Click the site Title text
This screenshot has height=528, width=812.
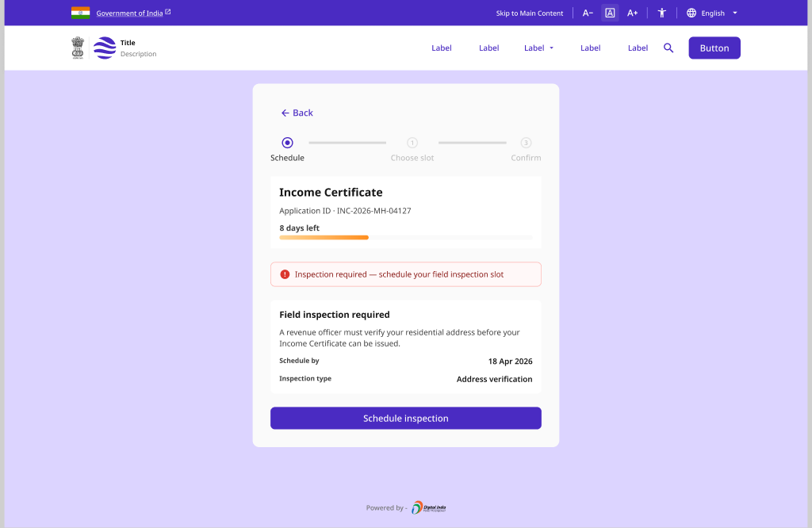click(x=128, y=43)
